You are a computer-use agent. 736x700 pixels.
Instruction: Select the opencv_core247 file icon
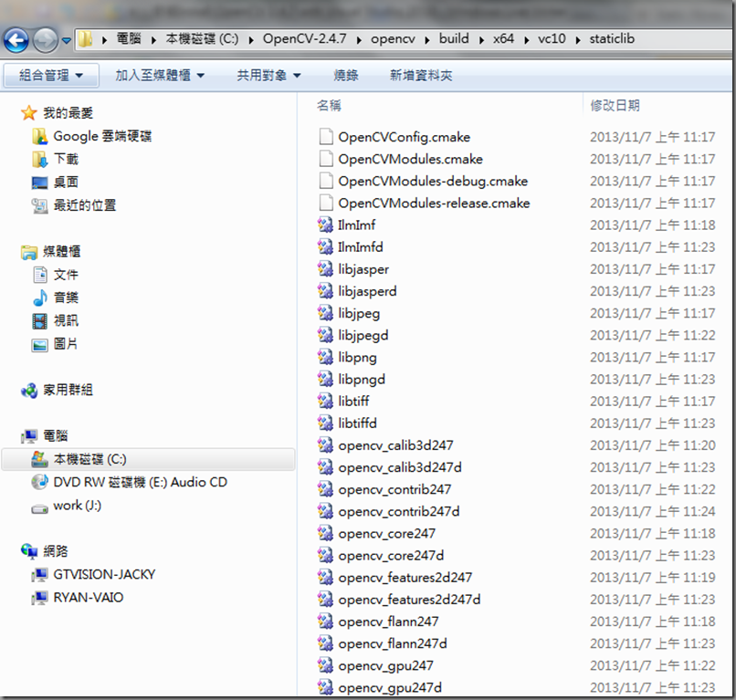pos(325,534)
